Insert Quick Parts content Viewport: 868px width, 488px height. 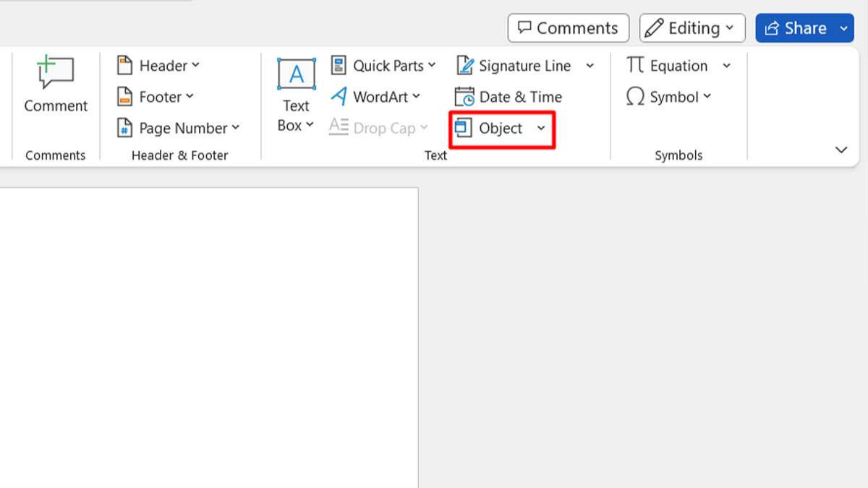[x=383, y=65]
